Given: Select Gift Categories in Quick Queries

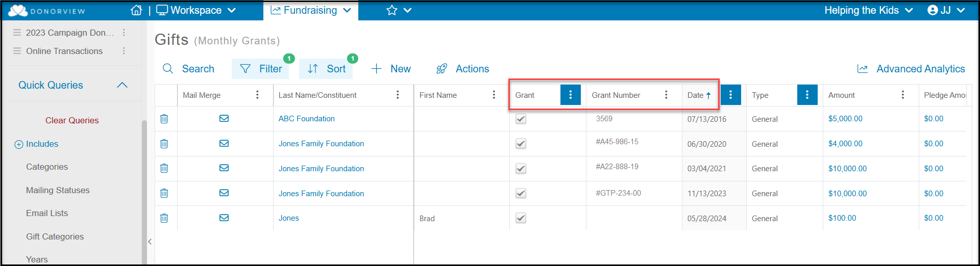Looking at the screenshot, I should tap(55, 236).
